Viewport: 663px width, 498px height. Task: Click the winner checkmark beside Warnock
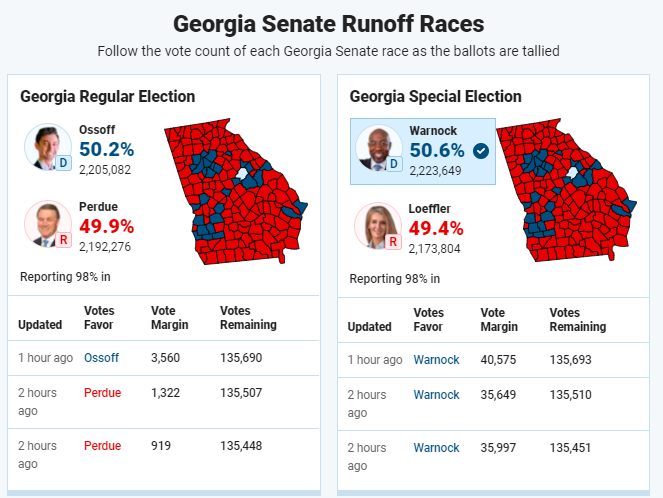(481, 151)
